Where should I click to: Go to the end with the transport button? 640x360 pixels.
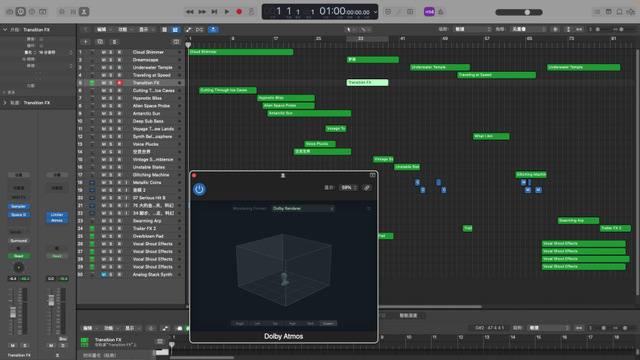(x=214, y=12)
